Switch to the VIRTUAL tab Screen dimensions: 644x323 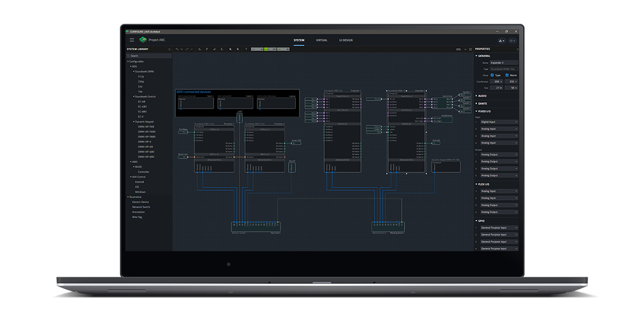pos(321,40)
